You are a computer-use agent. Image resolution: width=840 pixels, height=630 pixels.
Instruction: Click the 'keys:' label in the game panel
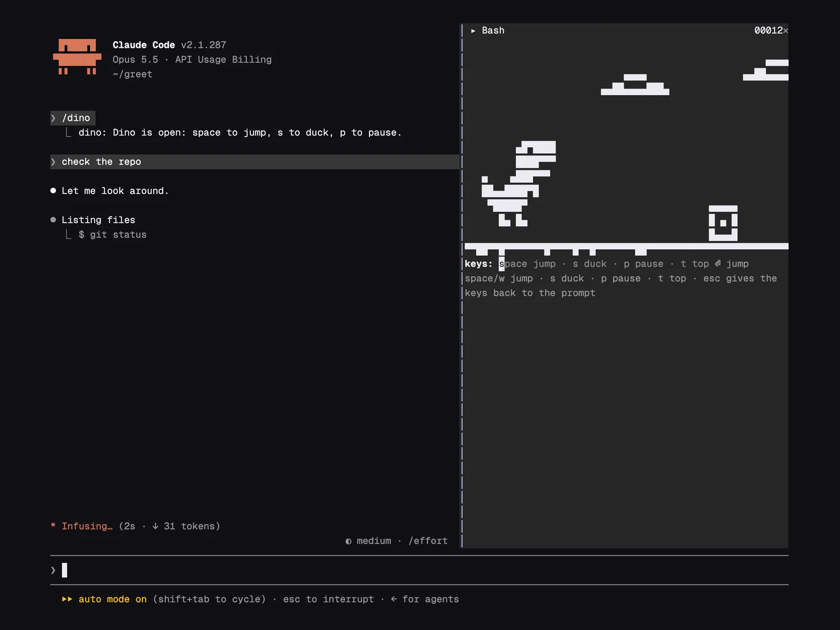(478, 264)
